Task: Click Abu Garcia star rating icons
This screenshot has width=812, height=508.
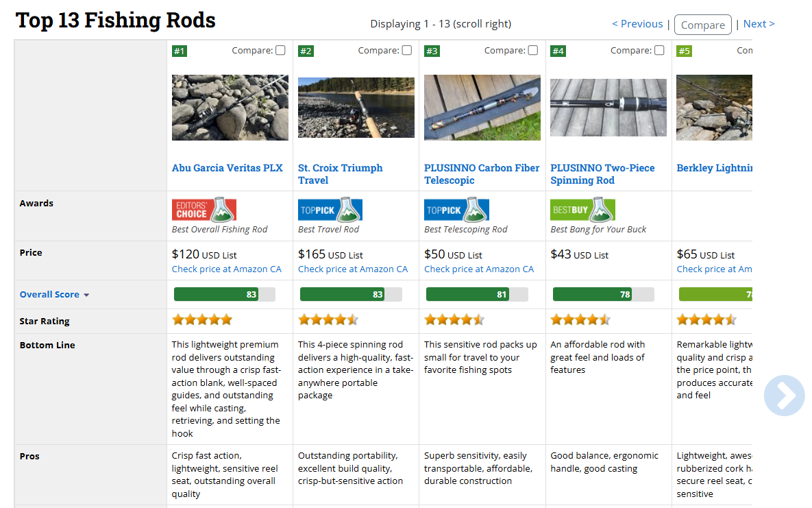Action: click(202, 319)
